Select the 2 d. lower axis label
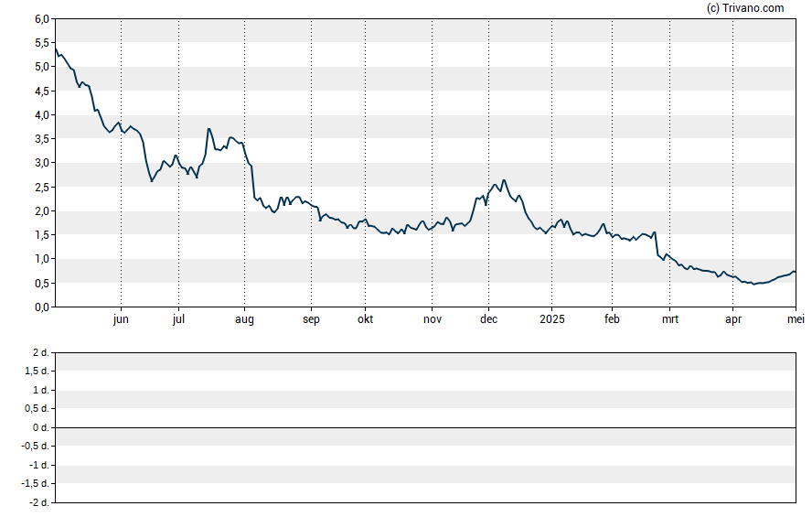The image size is (812, 517). click(x=41, y=353)
